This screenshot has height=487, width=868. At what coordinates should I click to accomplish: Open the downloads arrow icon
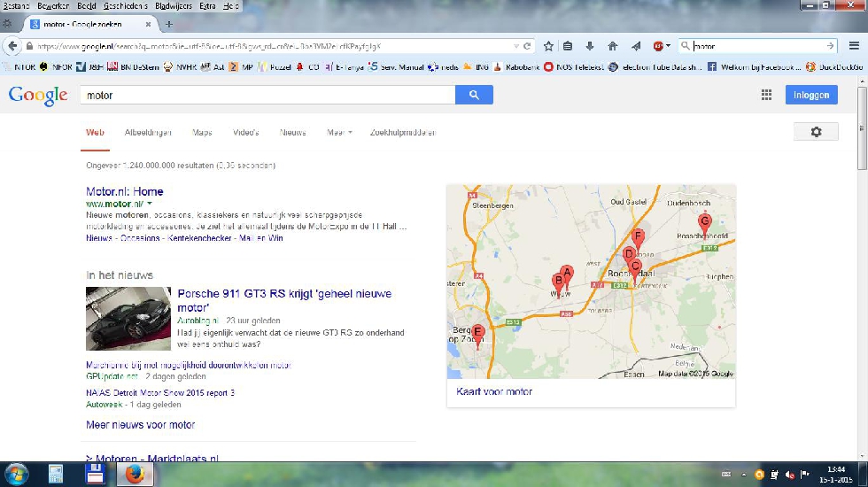[x=590, y=46]
